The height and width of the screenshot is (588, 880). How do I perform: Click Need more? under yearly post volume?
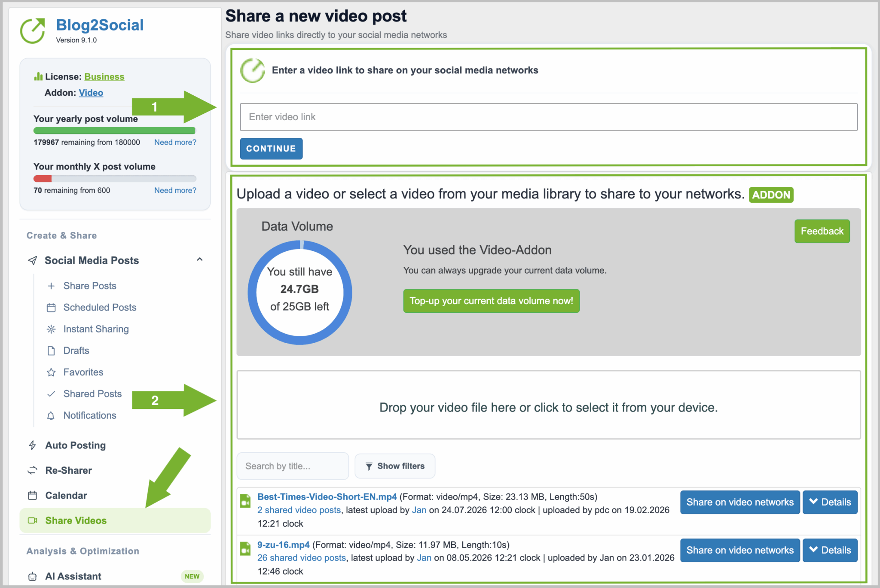coord(175,142)
